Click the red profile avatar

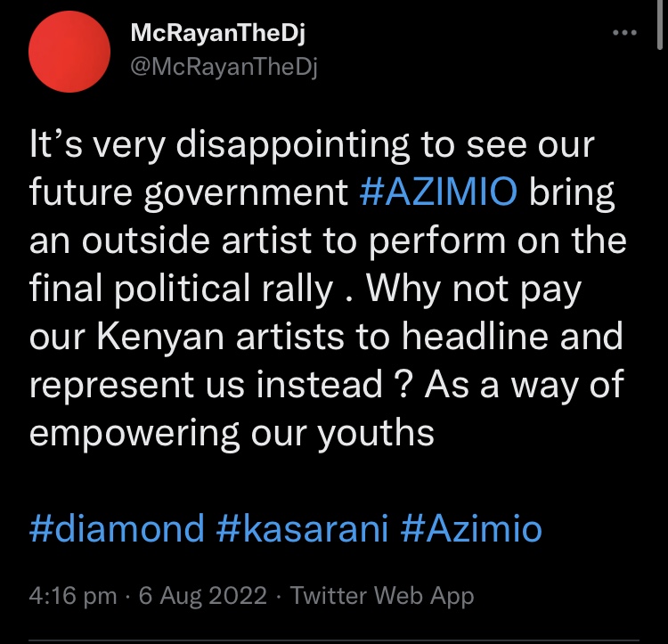click(69, 52)
